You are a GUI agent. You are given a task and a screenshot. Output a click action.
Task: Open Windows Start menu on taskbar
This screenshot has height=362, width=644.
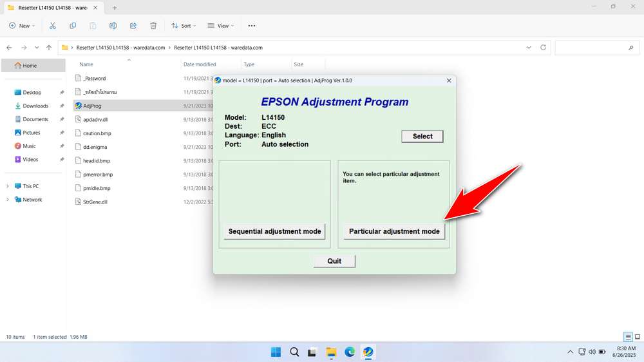[276, 352]
